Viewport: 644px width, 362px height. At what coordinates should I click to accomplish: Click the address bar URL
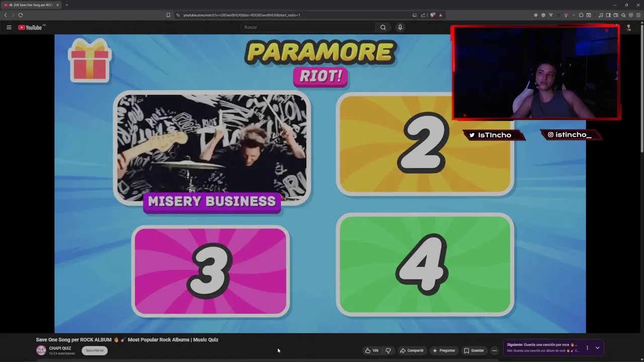[x=242, y=15]
